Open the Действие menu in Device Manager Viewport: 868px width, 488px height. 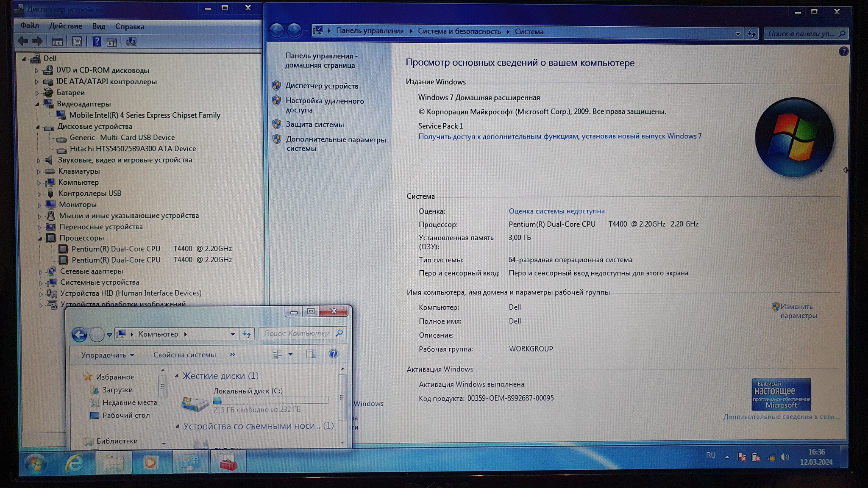tap(65, 26)
